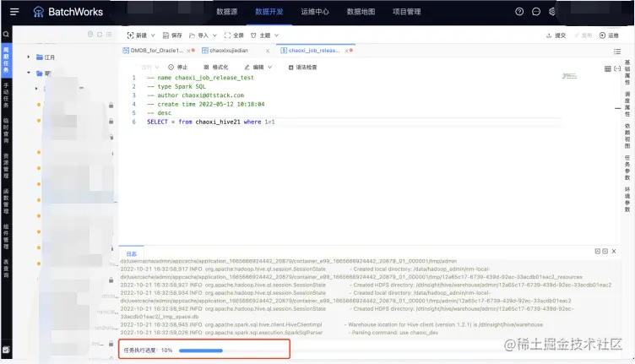The height and width of the screenshot is (364, 635).
Task: Open 临时查询 in the left sidebar
Action: [x=6, y=130]
